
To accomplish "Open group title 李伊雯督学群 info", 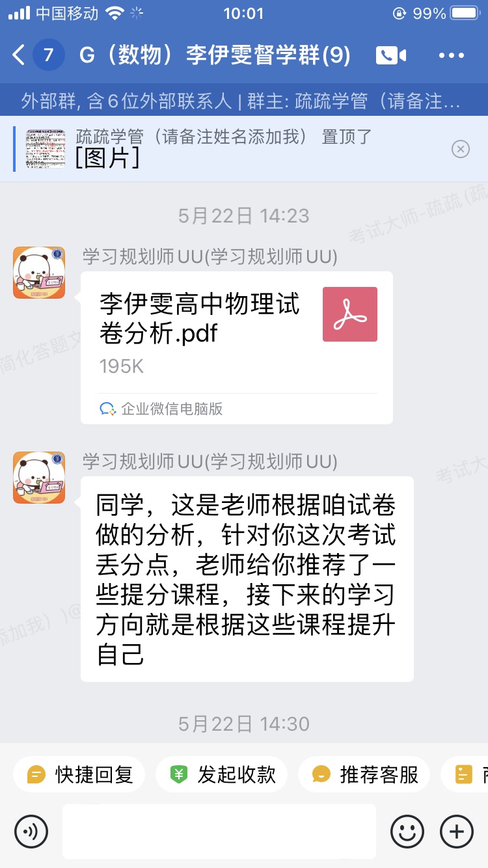I will tap(215, 55).
